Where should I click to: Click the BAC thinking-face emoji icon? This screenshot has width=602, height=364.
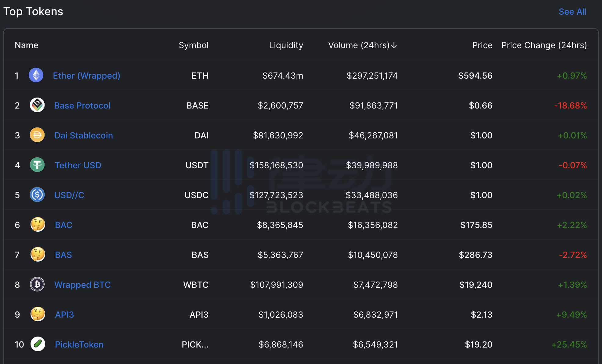point(38,225)
